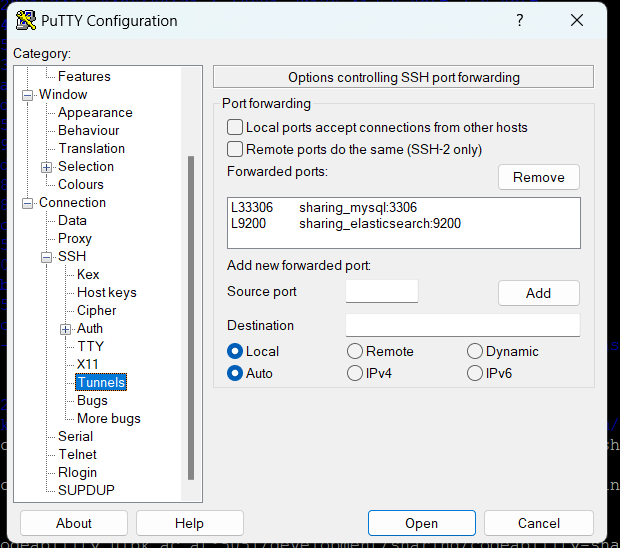Expand the Selection tree node

tap(46, 167)
